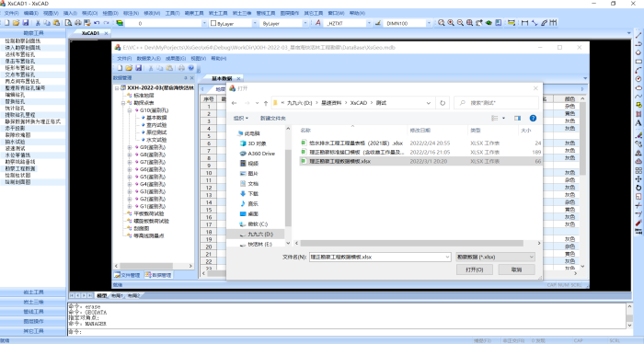Open the layer manager icon beside layer box
This screenshot has height=344, width=644.
click(x=120, y=23)
